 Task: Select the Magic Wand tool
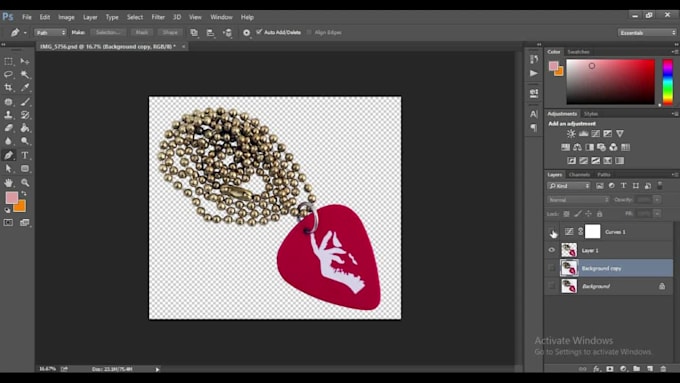pos(25,75)
